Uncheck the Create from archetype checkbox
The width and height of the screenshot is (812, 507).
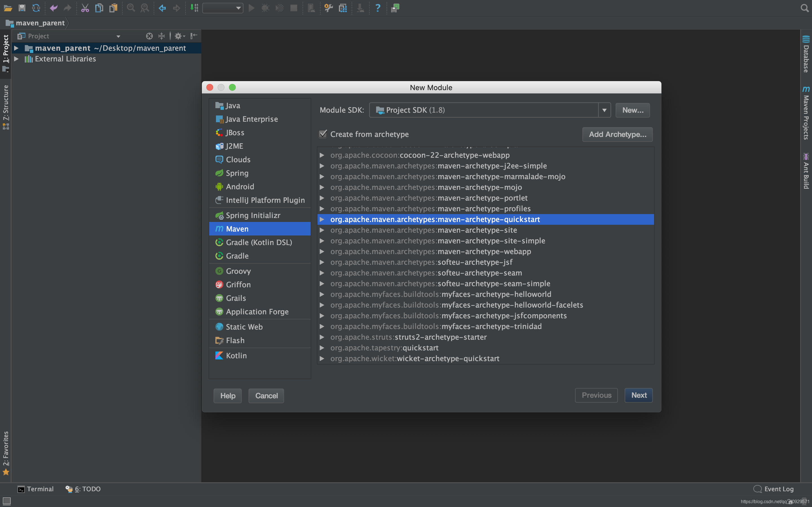pos(323,134)
